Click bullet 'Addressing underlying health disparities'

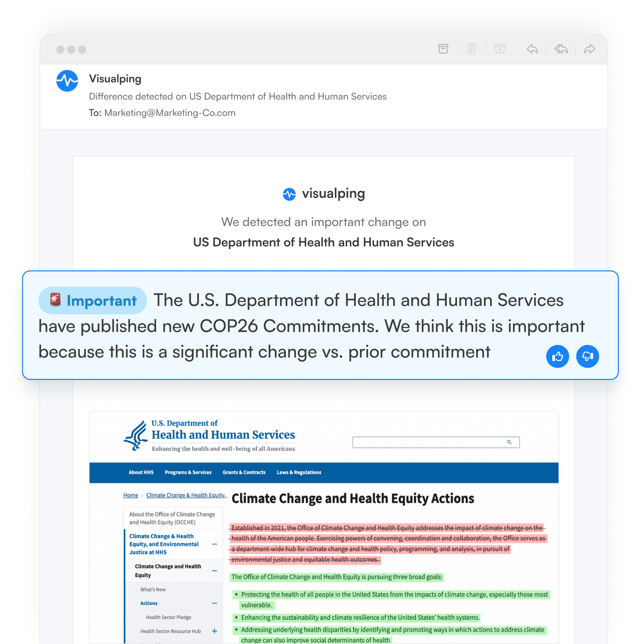point(390,635)
